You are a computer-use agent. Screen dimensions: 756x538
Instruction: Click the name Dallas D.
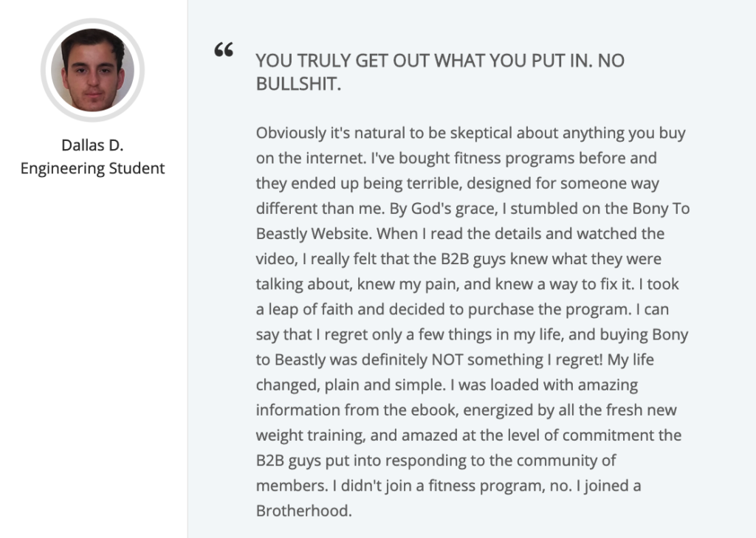(92, 145)
